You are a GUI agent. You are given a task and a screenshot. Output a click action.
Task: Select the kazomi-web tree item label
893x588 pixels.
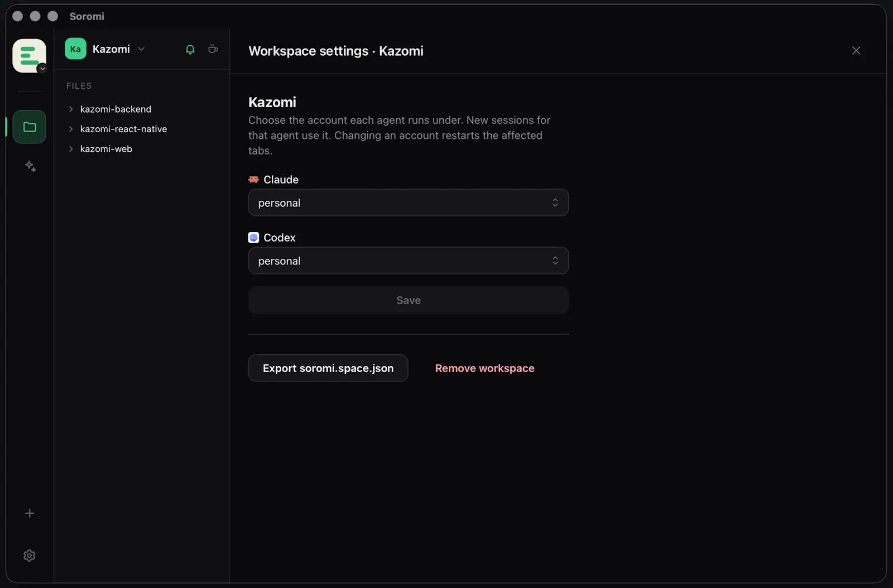tap(106, 149)
